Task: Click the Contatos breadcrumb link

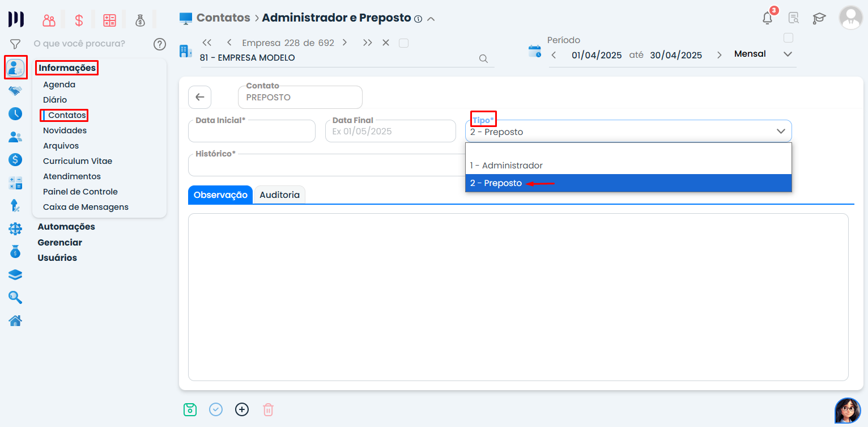Action: coord(223,18)
